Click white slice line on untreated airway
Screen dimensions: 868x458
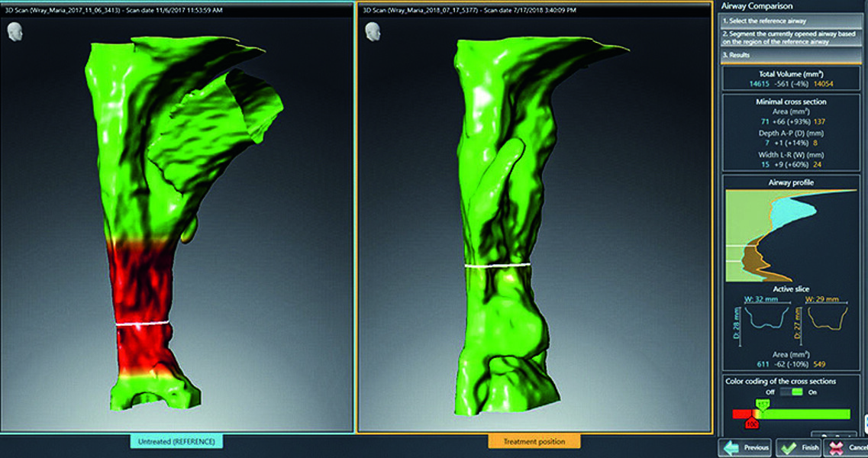pyautogui.click(x=144, y=324)
